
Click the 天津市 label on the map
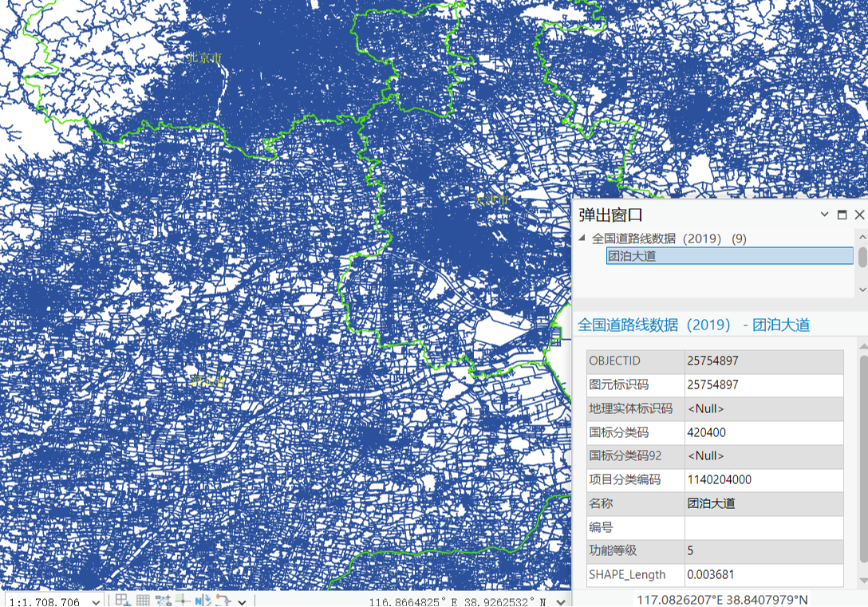point(491,199)
